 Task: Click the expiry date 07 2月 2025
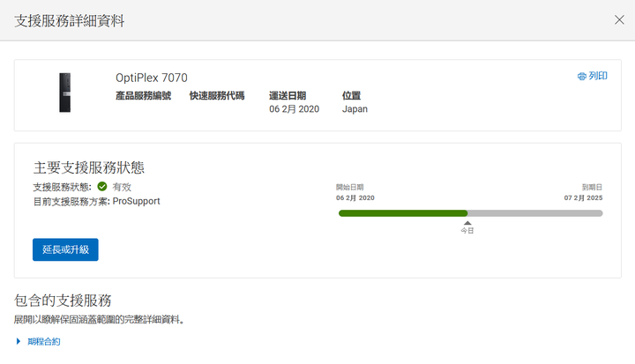tap(583, 197)
